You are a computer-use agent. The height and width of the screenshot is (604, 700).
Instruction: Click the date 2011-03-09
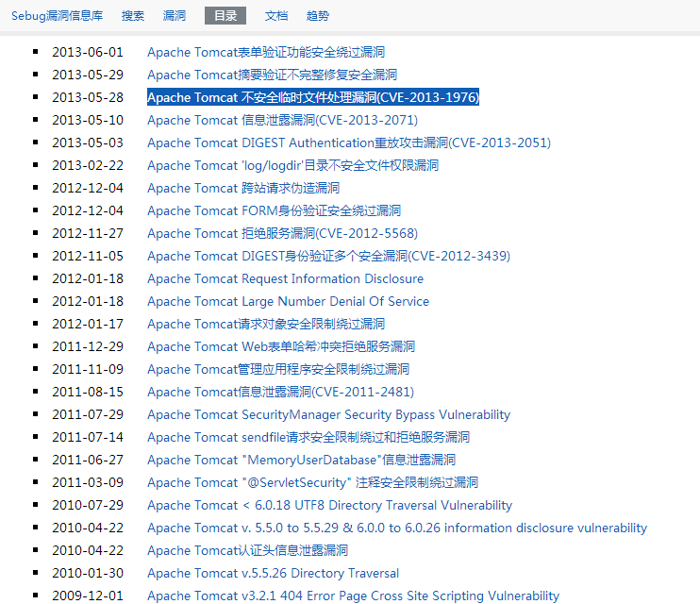(x=88, y=482)
